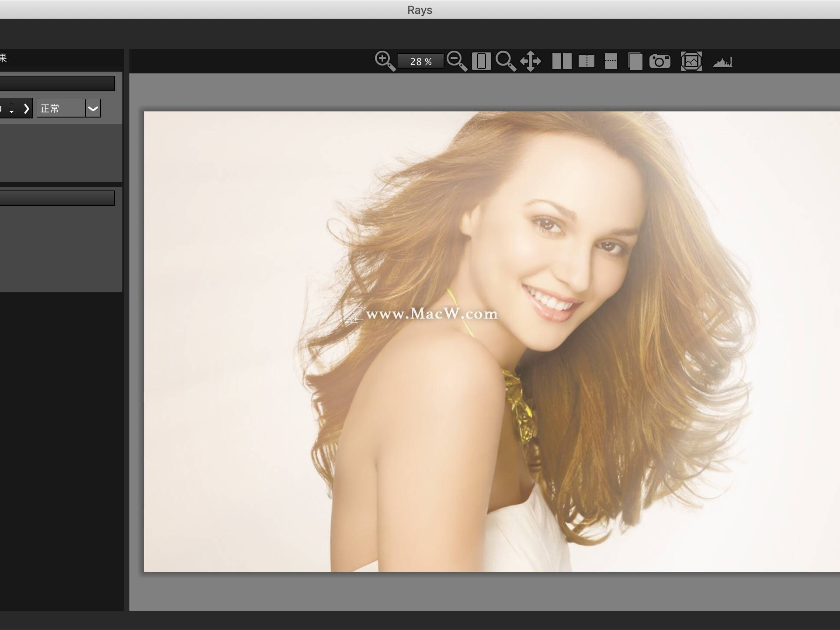Enable side-by-side comparison view
Viewport: 840px width, 630px height.
[x=562, y=61]
